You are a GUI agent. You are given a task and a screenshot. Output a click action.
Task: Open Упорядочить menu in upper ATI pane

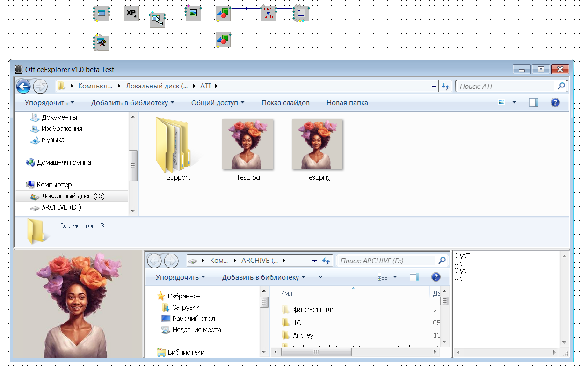tap(49, 102)
